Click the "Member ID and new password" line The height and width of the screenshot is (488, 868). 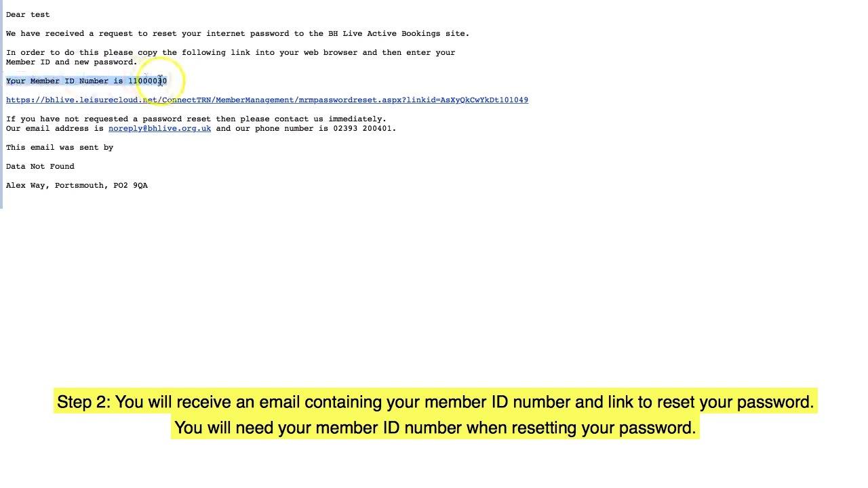[x=72, y=62]
